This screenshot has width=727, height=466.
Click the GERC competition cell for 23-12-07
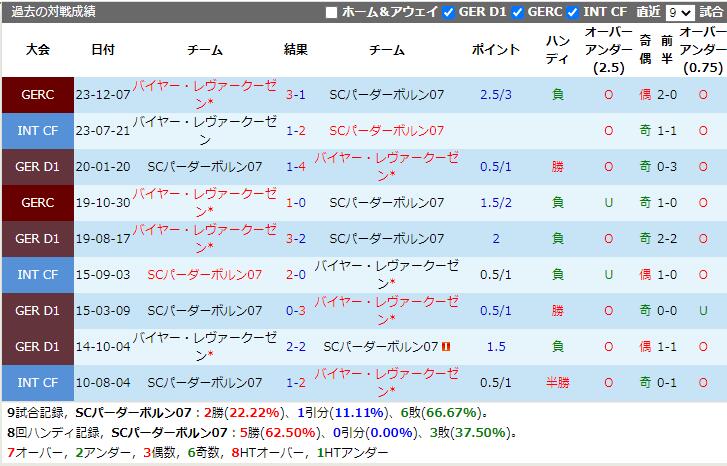[37, 95]
